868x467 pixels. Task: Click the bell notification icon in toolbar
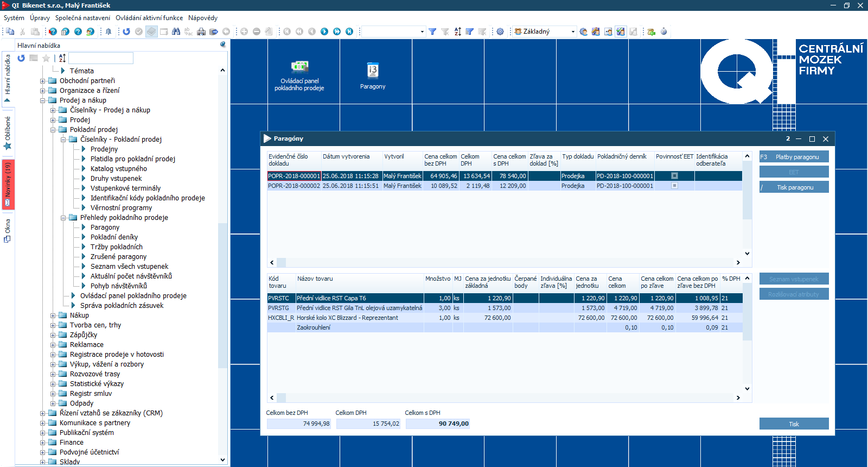[x=108, y=31]
